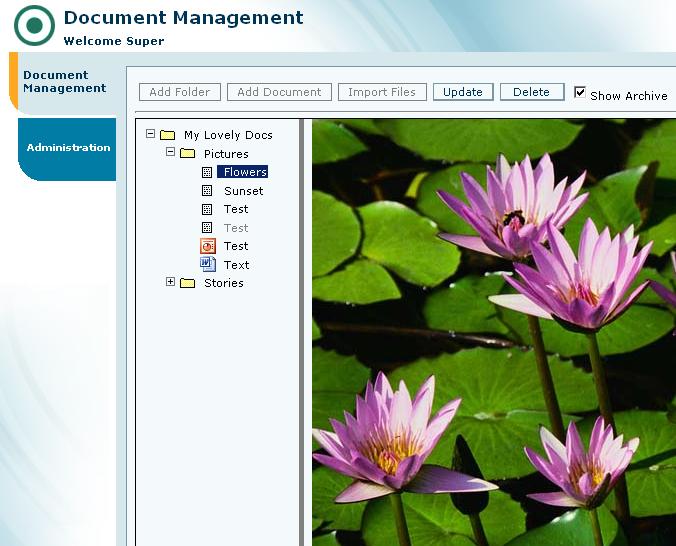Click the Import Files button
The height and width of the screenshot is (546, 676).
click(x=382, y=92)
